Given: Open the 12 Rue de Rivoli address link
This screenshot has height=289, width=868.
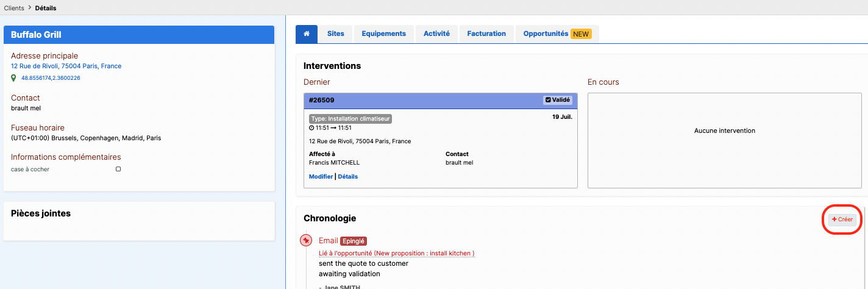Looking at the screenshot, I should pos(66,66).
